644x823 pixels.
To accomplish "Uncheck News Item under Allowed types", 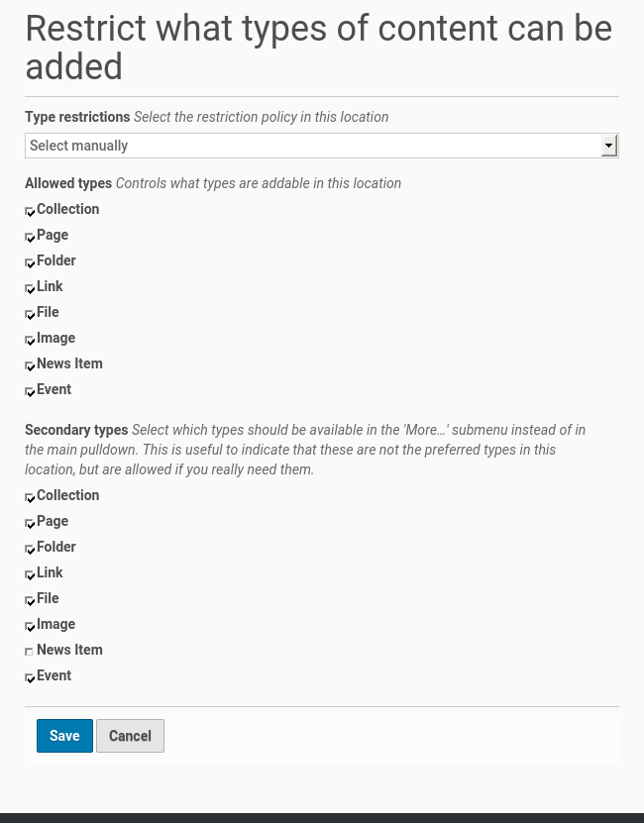I will 30,365.
